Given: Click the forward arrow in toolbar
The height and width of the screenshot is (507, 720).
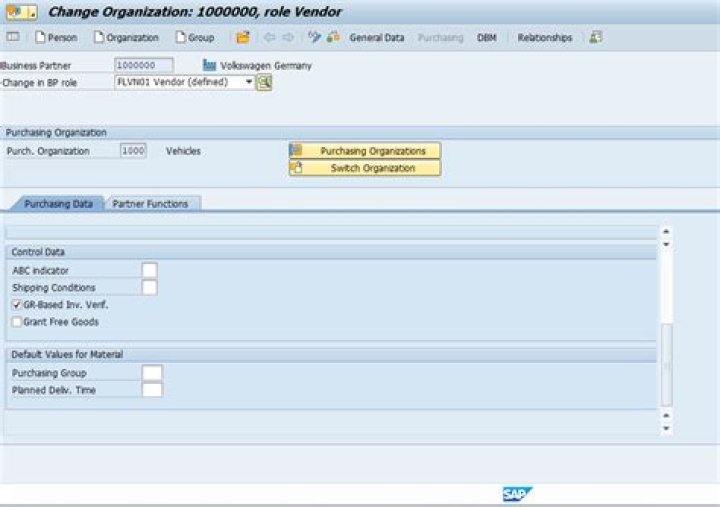Looking at the screenshot, I should point(288,38).
